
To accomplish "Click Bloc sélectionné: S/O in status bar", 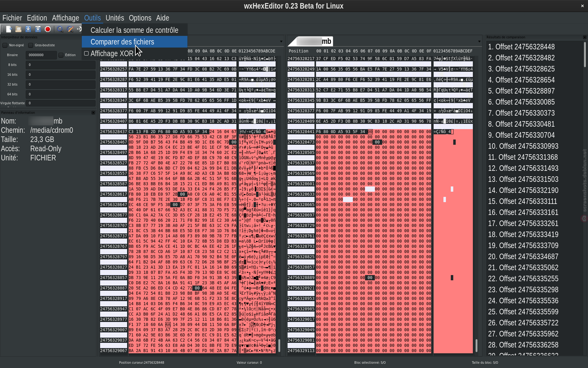I will 370,362.
